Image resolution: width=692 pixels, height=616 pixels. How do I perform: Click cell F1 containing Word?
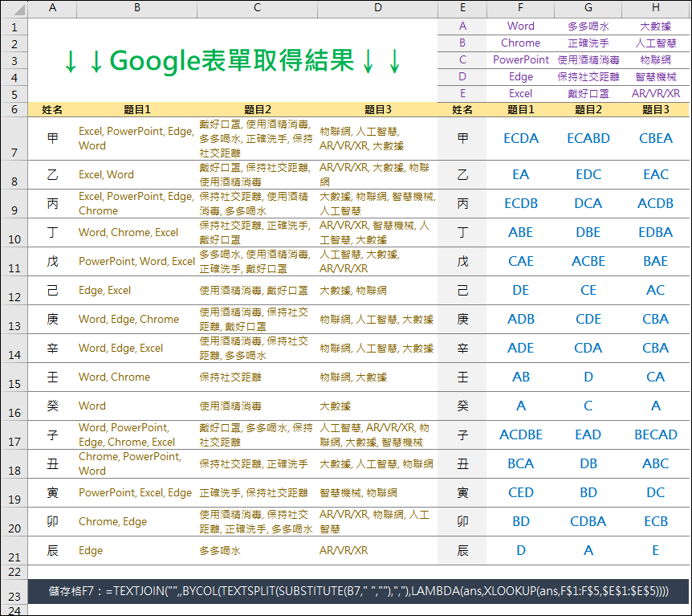(521, 27)
